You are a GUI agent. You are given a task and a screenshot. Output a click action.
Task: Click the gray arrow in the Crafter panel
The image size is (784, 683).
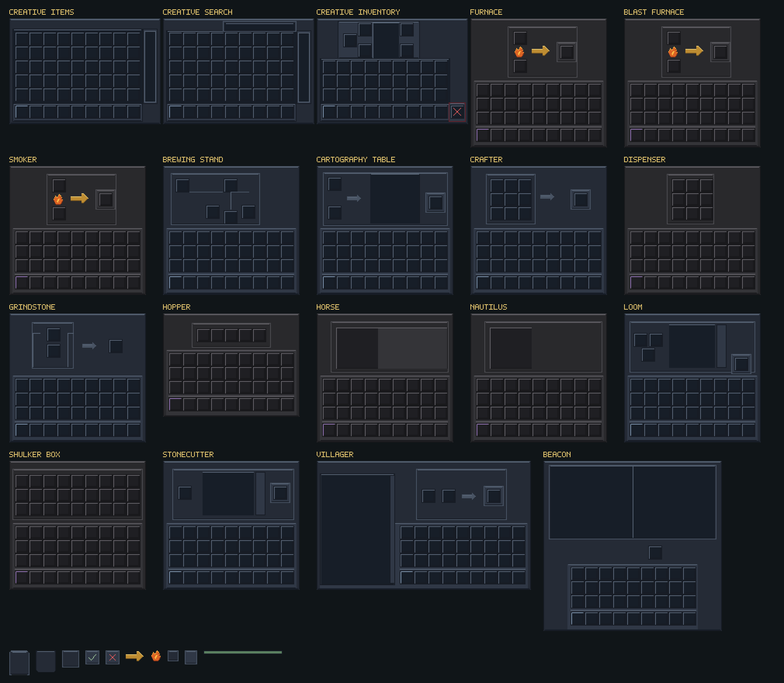tap(547, 197)
